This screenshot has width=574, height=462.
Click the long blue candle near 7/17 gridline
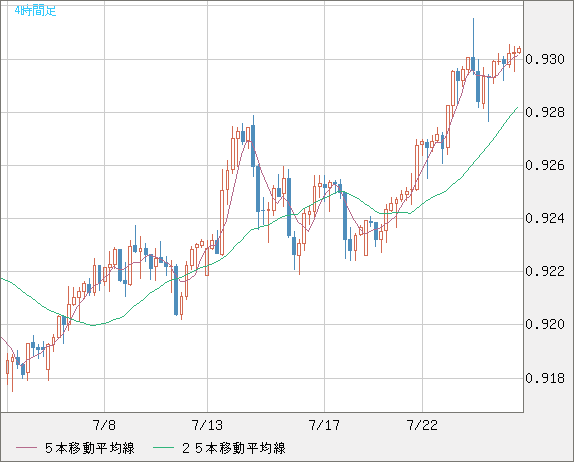(345, 216)
